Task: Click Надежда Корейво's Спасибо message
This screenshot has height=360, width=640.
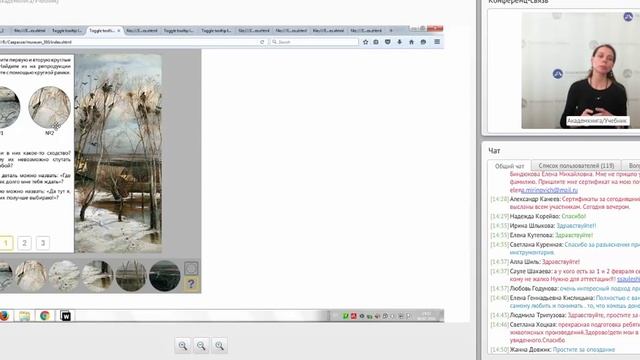Action: coord(538,216)
